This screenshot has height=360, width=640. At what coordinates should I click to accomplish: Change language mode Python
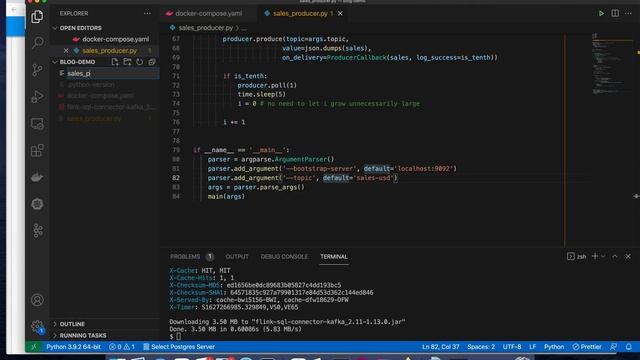(x=554, y=347)
